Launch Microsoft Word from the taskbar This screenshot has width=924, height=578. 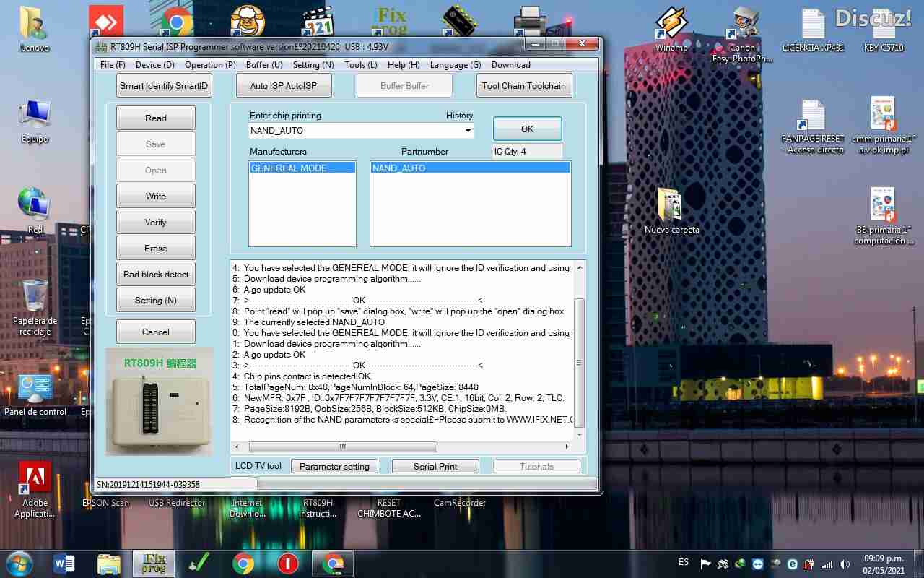(64, 564)
